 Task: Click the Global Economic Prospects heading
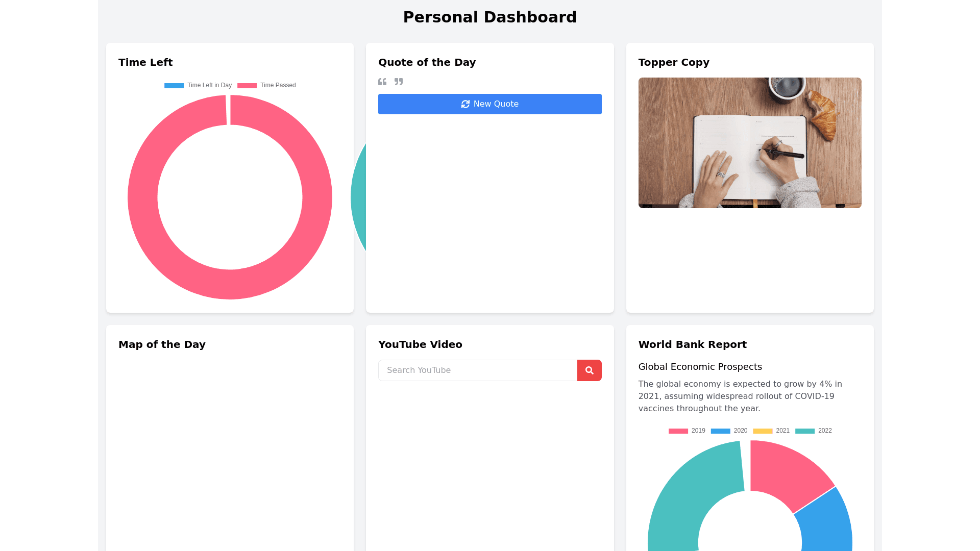coord(700,367)
